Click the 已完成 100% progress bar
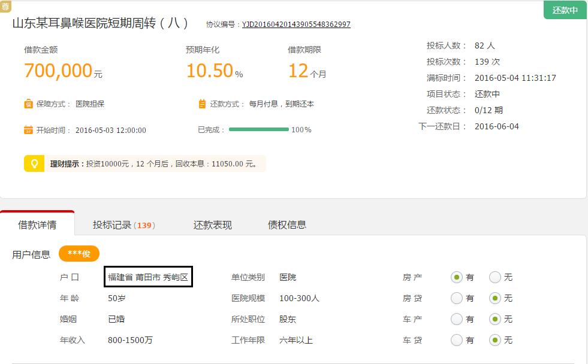 coord(258,129)
